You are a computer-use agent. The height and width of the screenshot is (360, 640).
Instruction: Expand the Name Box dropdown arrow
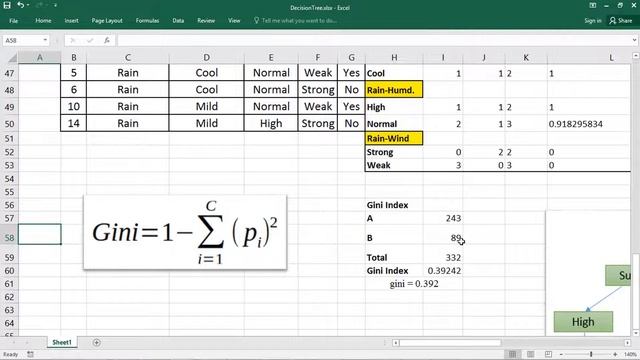click(45, 40)
